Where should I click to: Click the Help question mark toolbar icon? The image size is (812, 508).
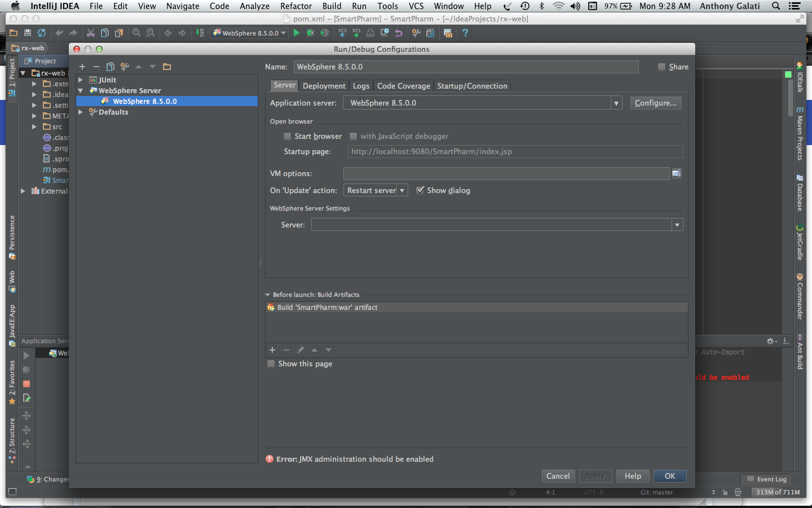click(465, 33)
